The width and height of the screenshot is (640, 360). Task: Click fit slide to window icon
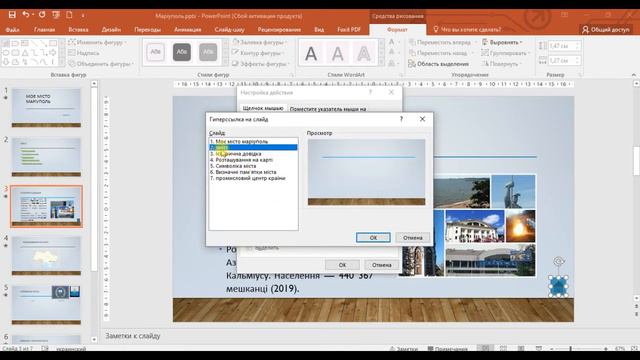click(x=634, y=349)
